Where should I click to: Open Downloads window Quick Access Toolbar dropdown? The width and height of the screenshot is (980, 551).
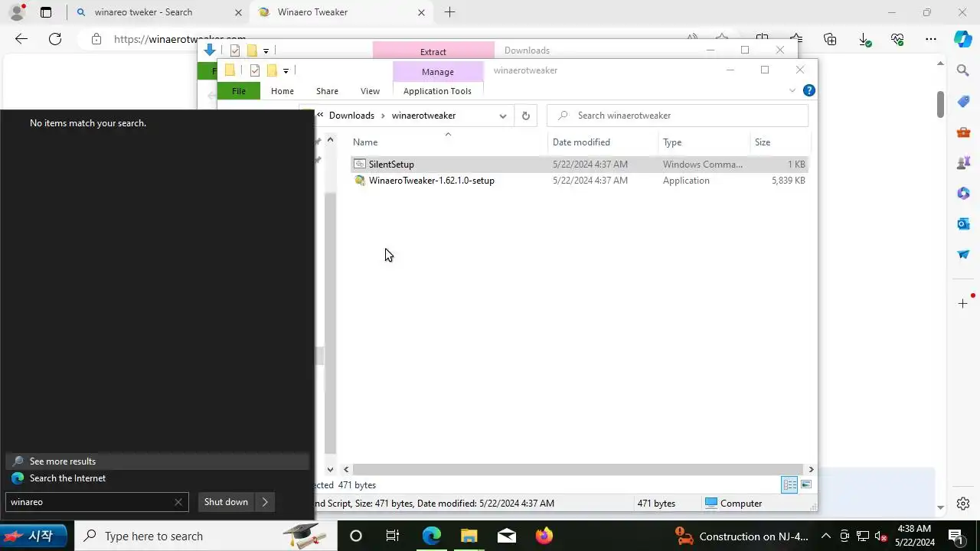coord(266,51)
